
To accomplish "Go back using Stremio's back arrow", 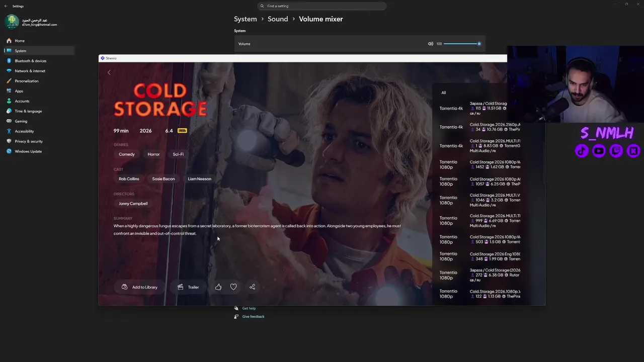I will [109, 72].
